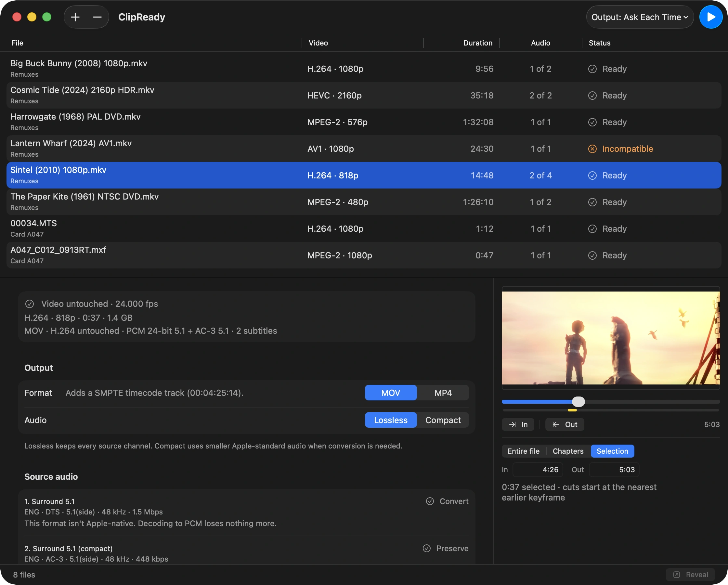Click the plus add-files button
This screenshot has height=585, width=728.
(x=75, y=17)
